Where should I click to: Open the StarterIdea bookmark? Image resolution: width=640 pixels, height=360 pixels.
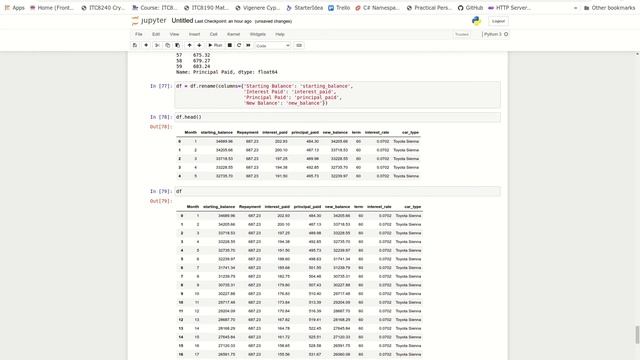point(304,8)
